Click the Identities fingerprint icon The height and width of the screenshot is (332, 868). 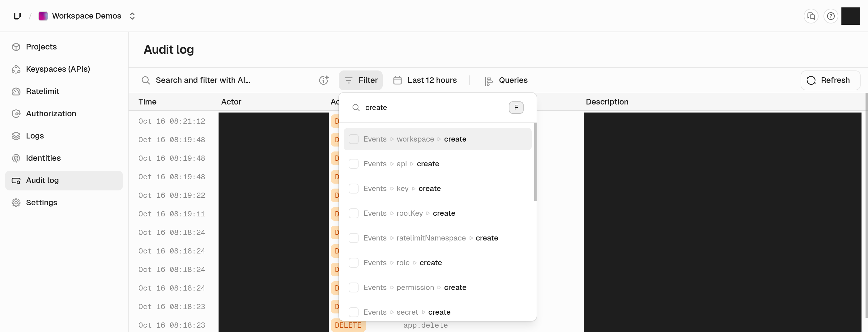click(16, 158)
